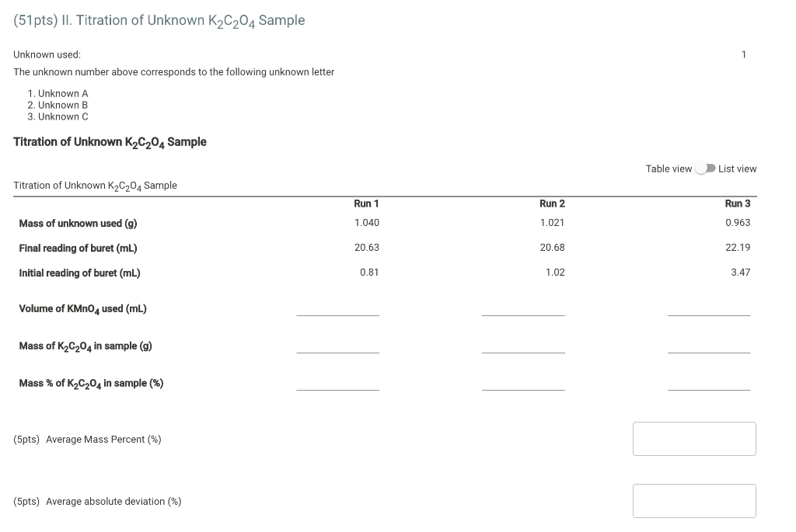Click the Average Mass Percent answer box
This screenshot has height=532, width=796.
click(x=694, y=438)
